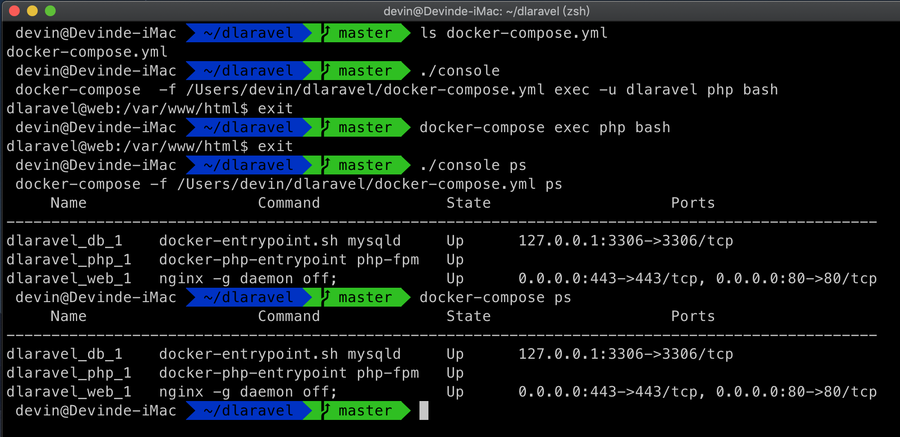Click the blue '~/dlaravel' segment on the 'ls' prompt
The height and width of the screenshot is (437, 900).
pyautogui.click(x=248, y=33)
